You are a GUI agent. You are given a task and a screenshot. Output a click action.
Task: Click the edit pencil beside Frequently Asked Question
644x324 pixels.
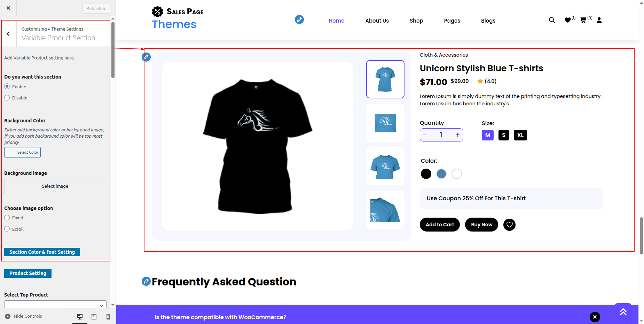146,281
